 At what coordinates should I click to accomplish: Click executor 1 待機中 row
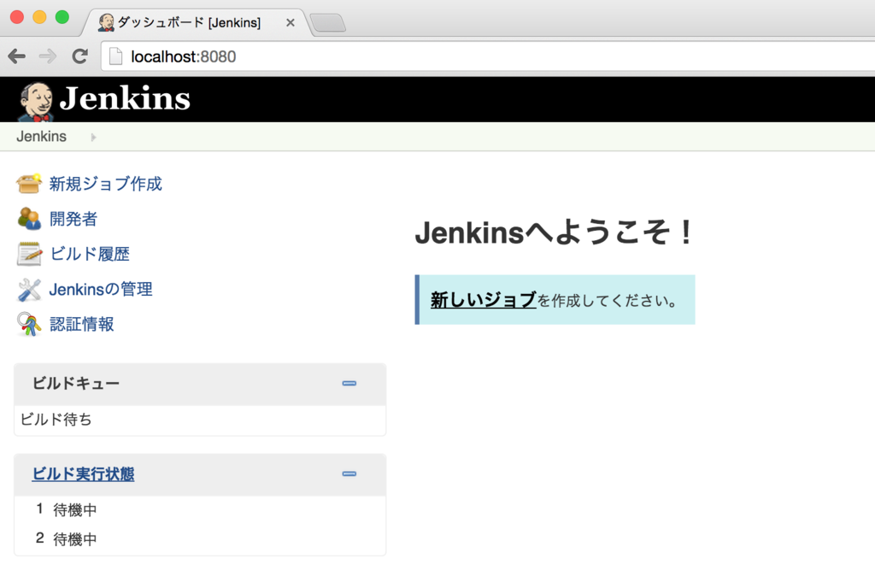pos(200,509)
